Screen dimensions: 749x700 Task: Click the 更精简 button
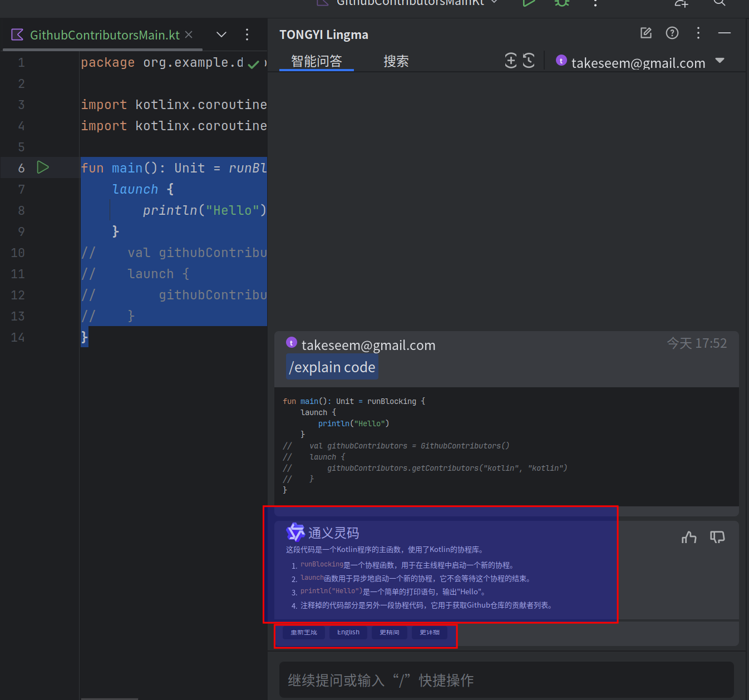pos(390,632)
